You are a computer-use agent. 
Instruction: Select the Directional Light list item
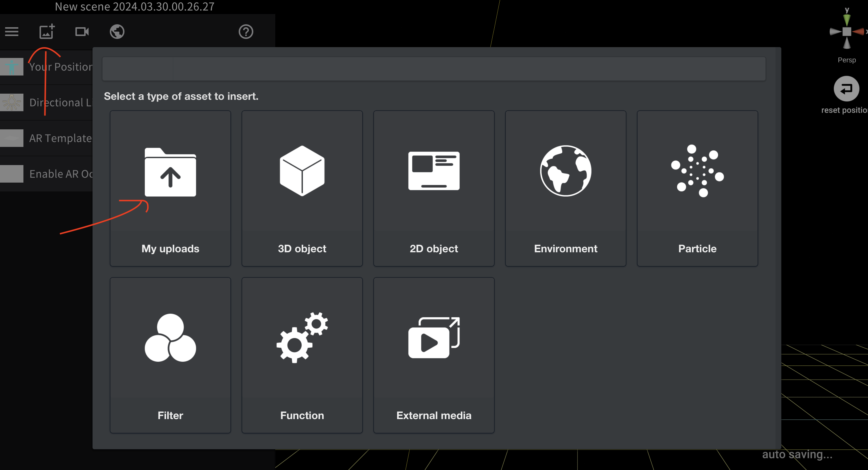(x=51, y=102)
